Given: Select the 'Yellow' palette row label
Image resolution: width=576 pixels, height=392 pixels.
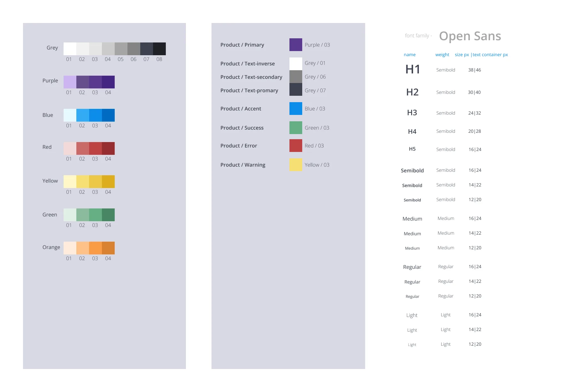Looking at the screenshot, I should point(50,181).
